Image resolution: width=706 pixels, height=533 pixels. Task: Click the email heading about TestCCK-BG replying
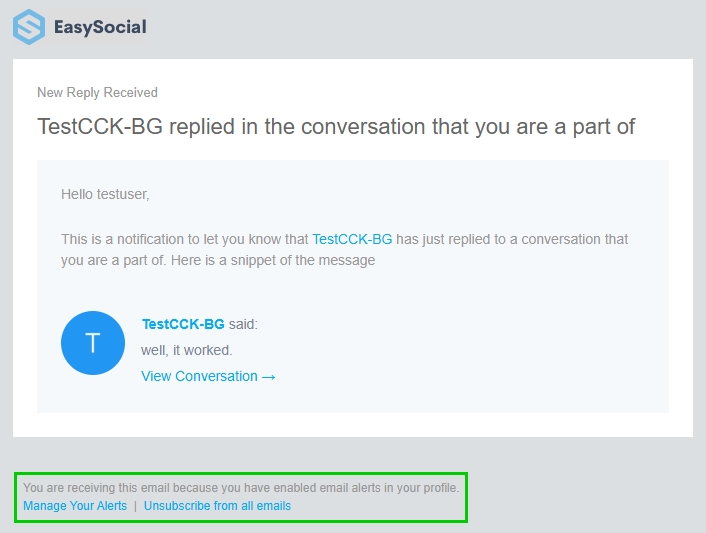pyautogui.click(x=336, y=127)
